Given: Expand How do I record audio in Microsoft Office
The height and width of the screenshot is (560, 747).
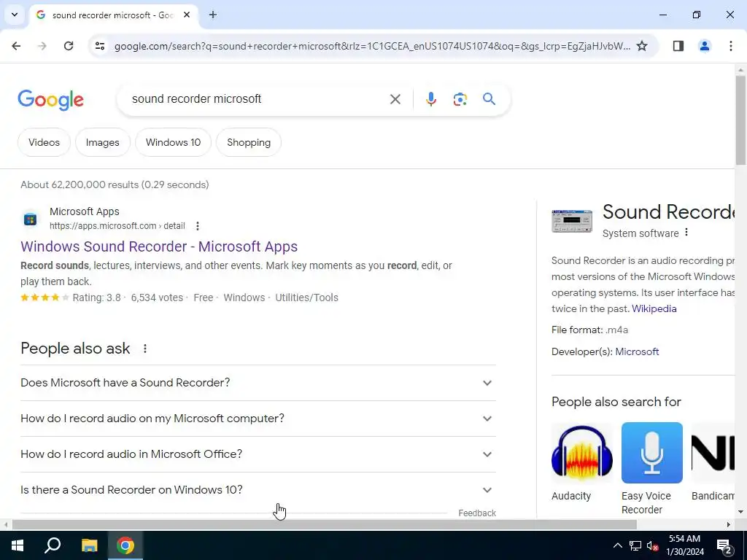Looking at the screenshot, I should [x=258, y=454].
